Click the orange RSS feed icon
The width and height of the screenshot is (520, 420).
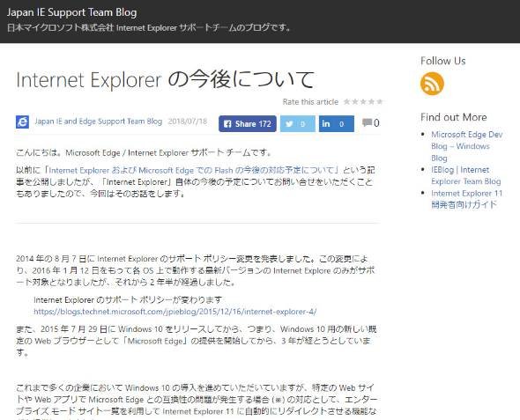coord(432,84)
